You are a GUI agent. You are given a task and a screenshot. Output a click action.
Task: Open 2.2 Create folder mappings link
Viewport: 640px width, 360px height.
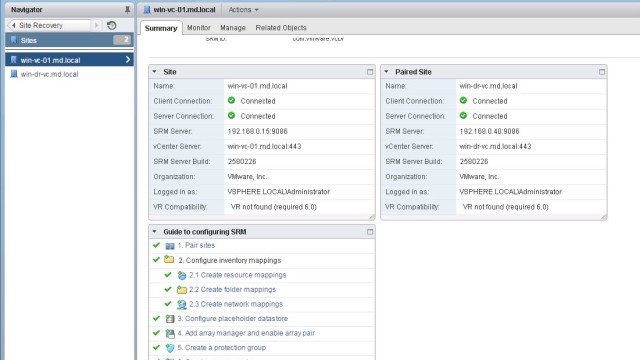click(232, 289)
